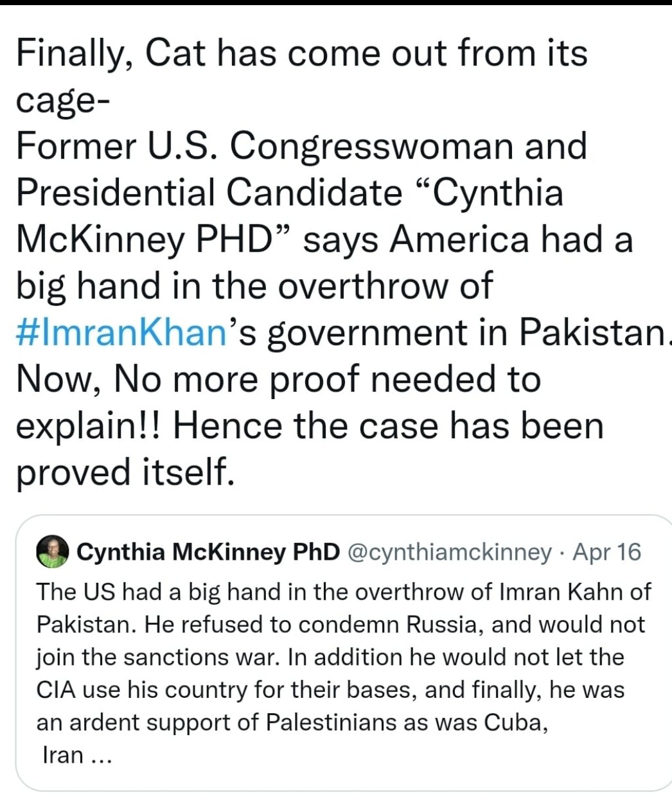
Task: Click "Pakistan. He refused to condemn Russia" line
Action: pos(340,625)
